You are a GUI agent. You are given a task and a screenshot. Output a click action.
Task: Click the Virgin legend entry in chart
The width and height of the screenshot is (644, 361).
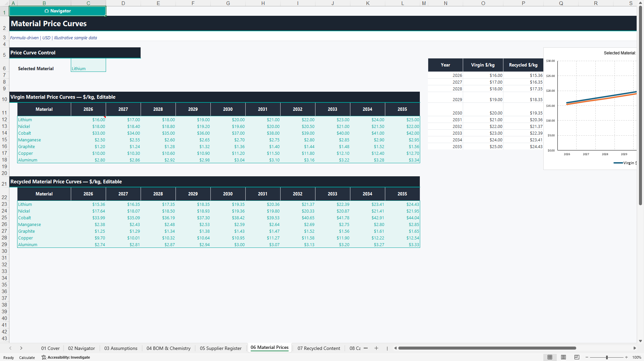click(x=625, y=163)
